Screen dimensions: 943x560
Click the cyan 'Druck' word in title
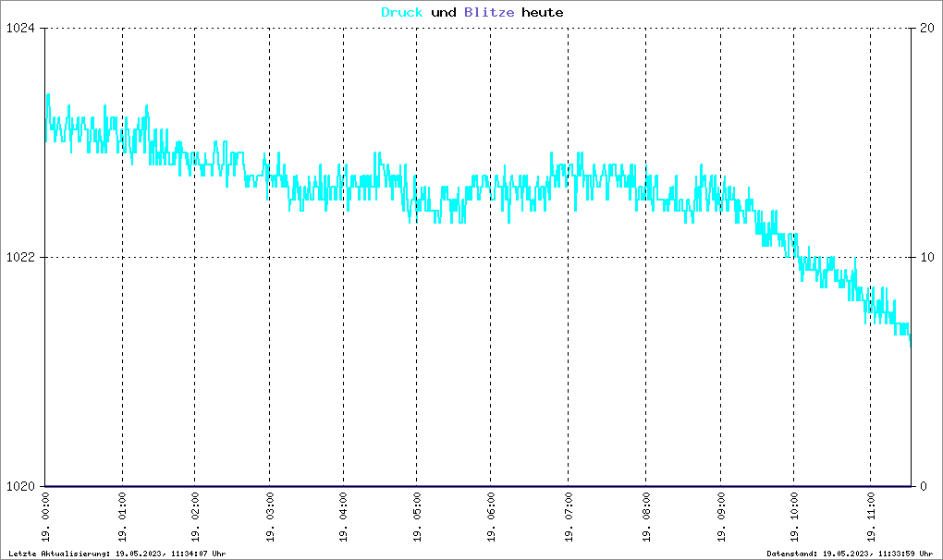coord(402,13)
